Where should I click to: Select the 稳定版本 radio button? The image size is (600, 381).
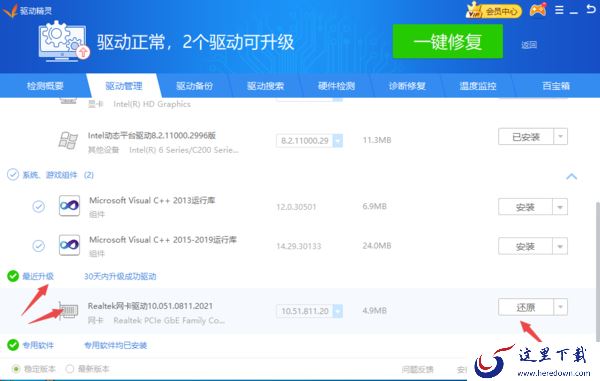[x=16, y=369]
